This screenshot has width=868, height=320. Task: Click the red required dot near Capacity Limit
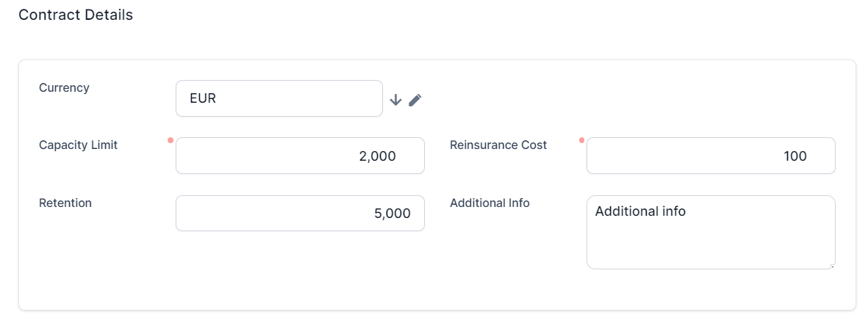point(171,139)
